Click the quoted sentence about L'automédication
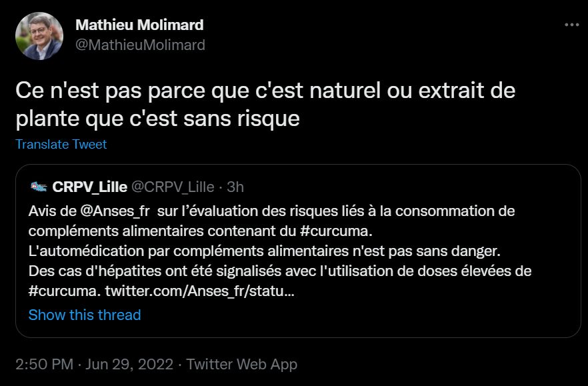 pos(264,251)
